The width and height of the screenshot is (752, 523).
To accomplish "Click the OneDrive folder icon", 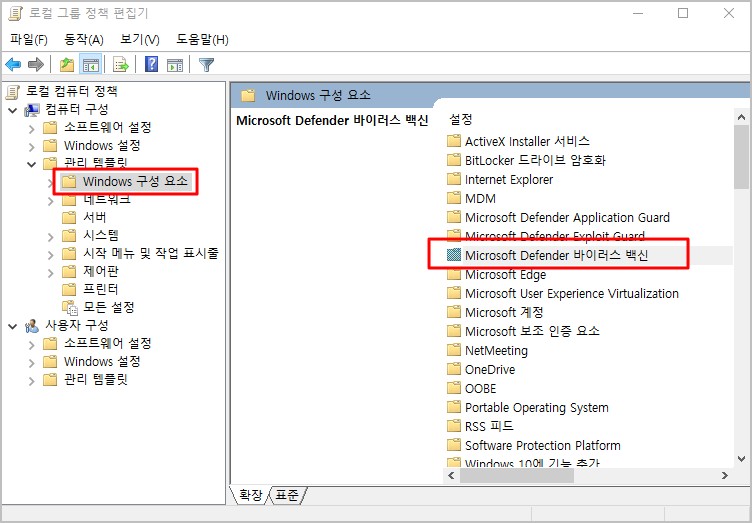I will point(454,369).
